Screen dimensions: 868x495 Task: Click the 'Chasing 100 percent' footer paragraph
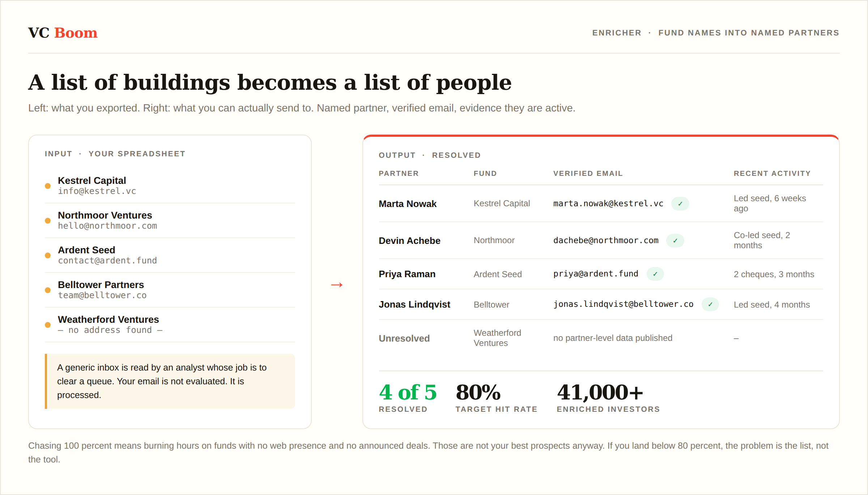(x=429, y=453)
